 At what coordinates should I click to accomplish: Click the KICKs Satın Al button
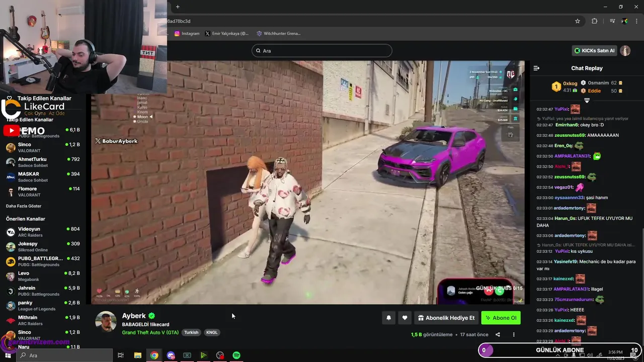pos(594,51)
